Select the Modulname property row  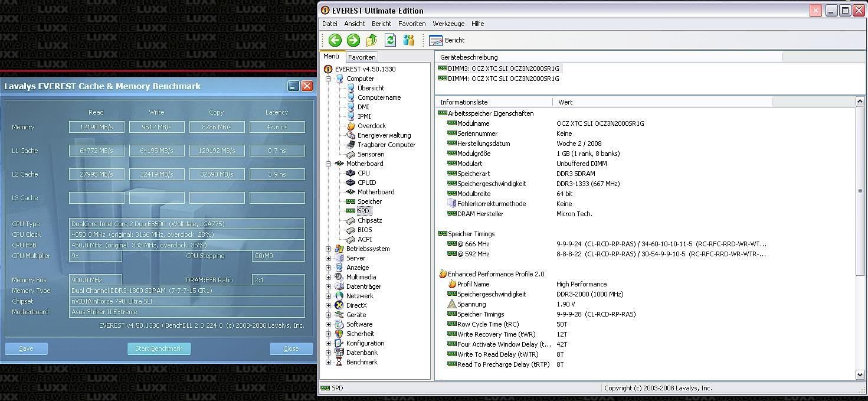[546, 123]
